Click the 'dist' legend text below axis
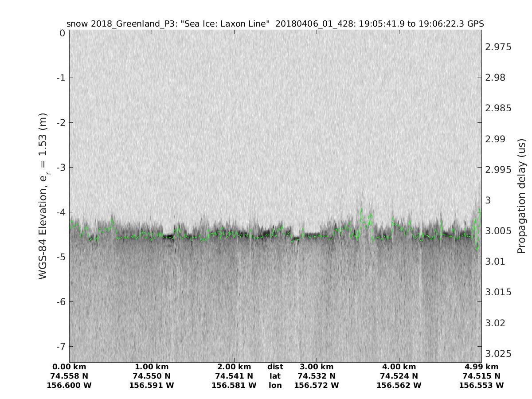The width and height of the screenshot is (532, 399). (x=275, y=367)
